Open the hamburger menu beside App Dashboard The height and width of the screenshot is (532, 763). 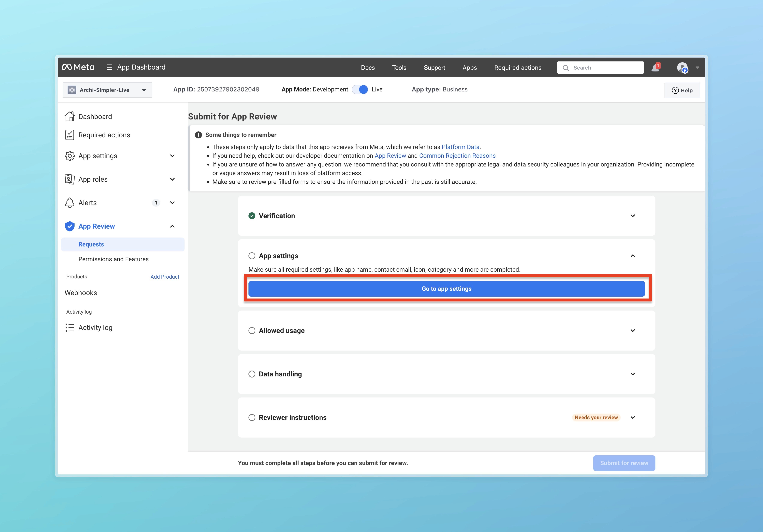[109, 67]
